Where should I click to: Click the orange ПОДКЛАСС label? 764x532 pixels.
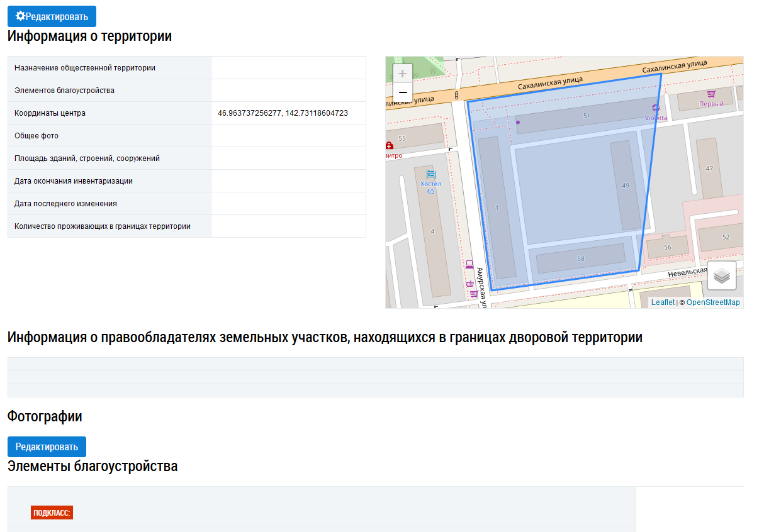[x=52, y=513]
